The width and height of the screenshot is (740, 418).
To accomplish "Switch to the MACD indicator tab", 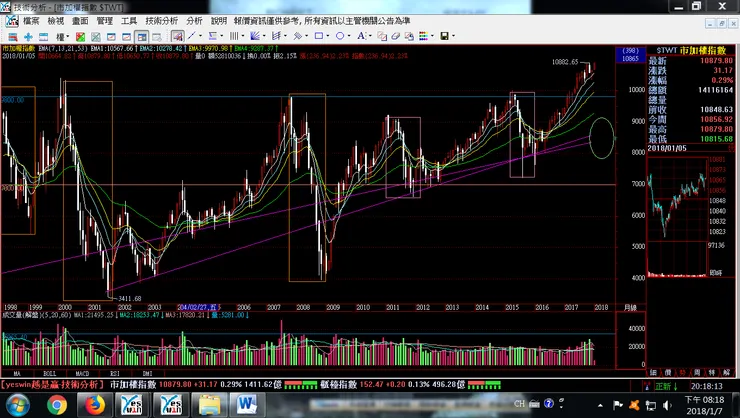I will point(82,373).
